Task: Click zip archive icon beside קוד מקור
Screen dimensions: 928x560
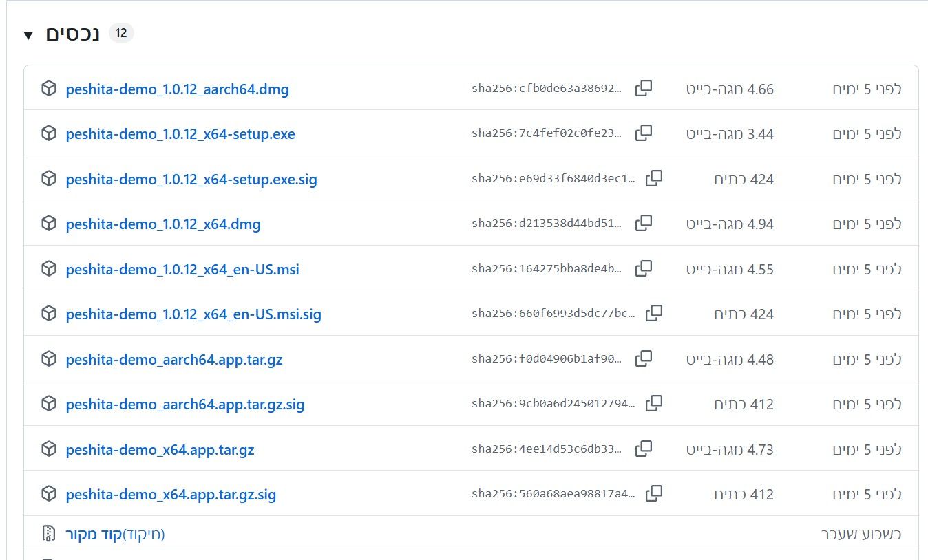Action: [x=49, y=533]
